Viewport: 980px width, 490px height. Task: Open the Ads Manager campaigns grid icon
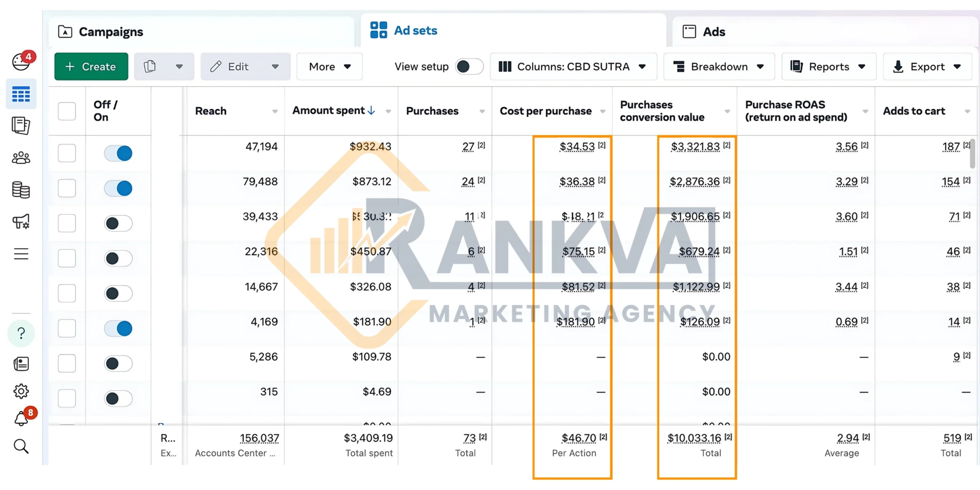pyautogui.click(x=21, y=94)
